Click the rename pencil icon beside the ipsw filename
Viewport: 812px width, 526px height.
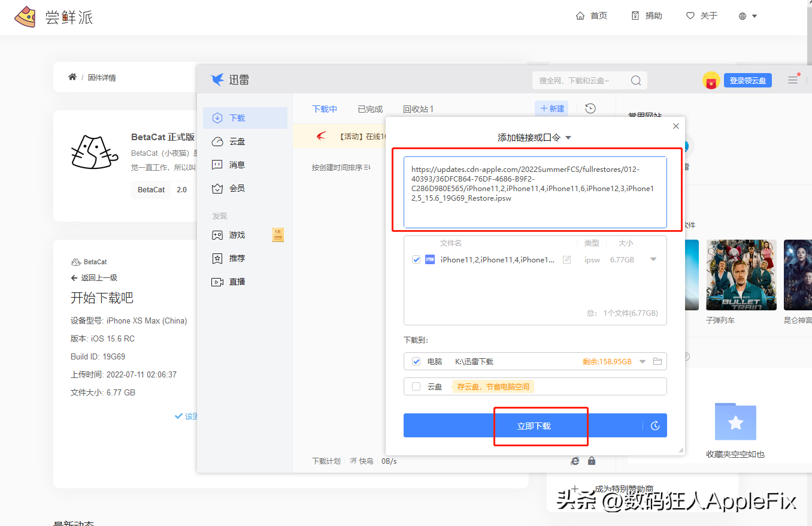tap(566, 259)
